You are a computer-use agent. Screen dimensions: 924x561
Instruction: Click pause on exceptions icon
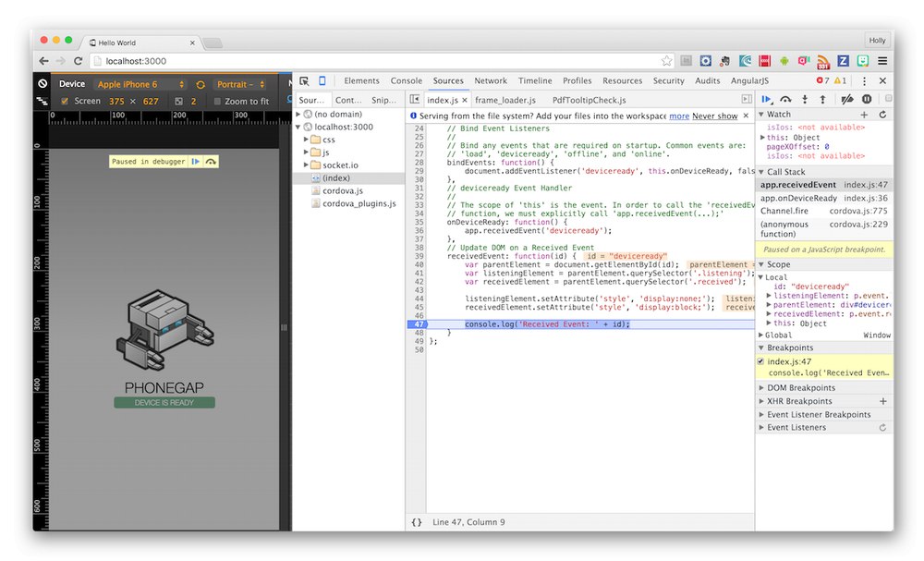867,99
